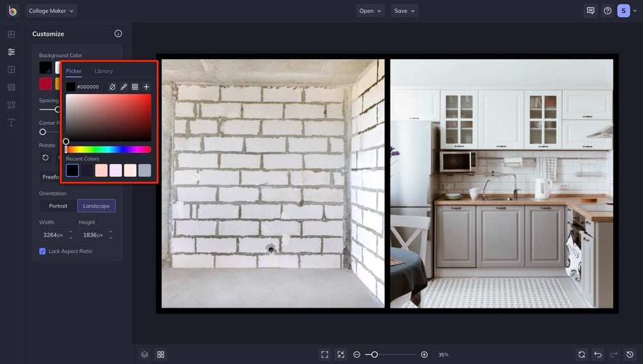Click the zoom level slider handle

tap(374, 354)
